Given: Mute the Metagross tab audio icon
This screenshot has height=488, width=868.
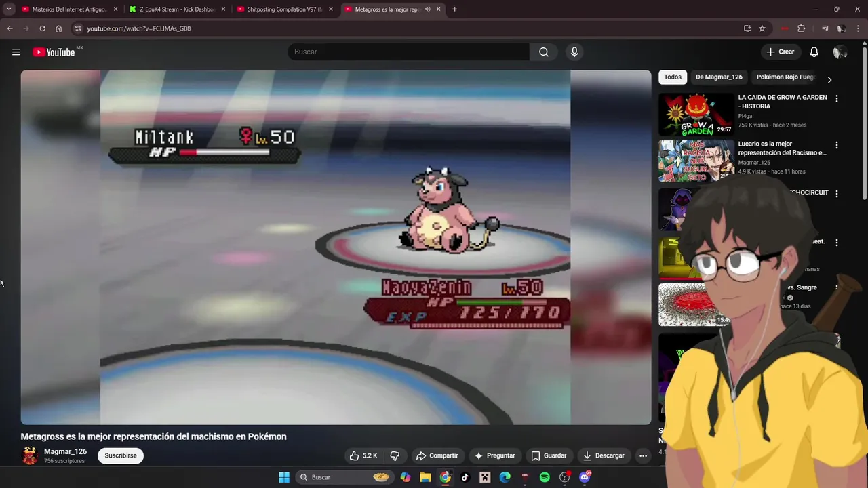Looking at the screenshot, I should [427, 9].
